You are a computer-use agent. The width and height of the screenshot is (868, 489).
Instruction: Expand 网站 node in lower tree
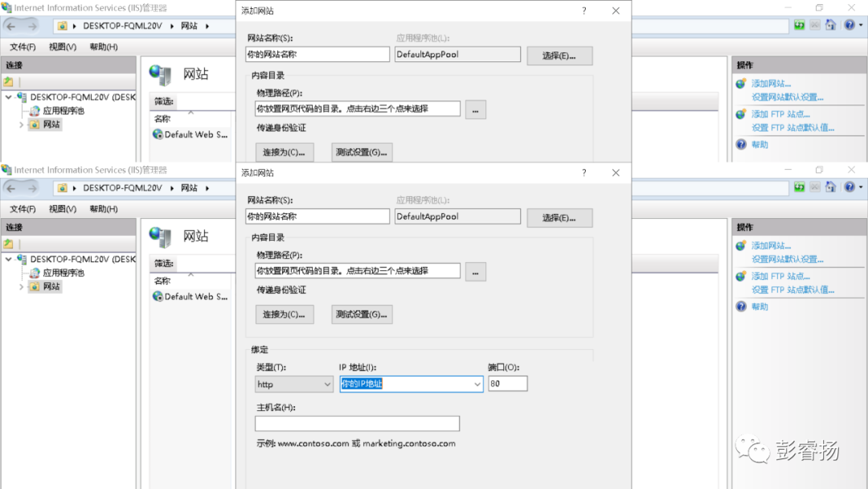point(21,287)
